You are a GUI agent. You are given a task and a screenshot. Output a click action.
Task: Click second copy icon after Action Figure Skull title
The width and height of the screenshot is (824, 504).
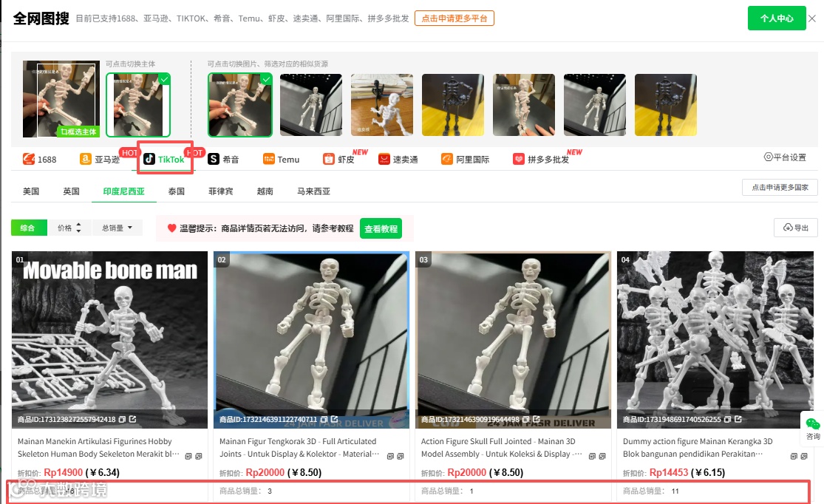coord(602,456)
